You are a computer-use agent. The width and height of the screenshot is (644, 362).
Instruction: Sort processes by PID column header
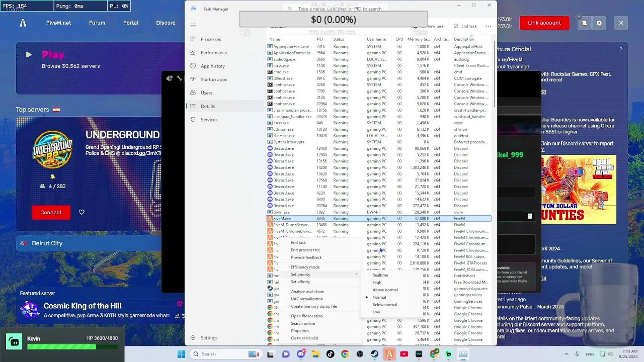[x=319, y=39]
